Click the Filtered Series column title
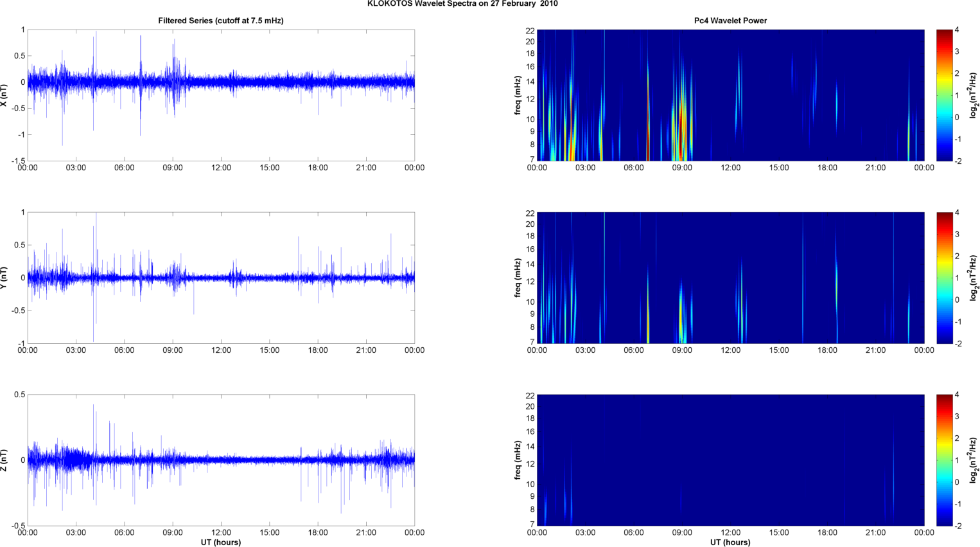The height and width of the screenshot is (547, 980). 220,21
